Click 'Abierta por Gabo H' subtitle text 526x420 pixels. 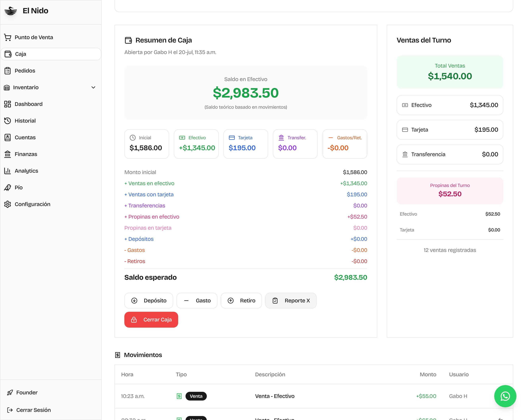click(170, 52)
